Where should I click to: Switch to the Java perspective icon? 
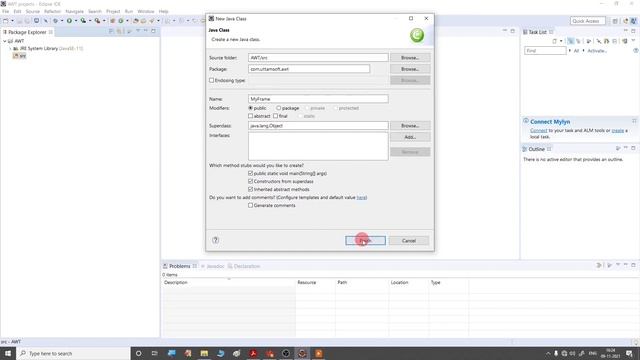coord(633,21)
